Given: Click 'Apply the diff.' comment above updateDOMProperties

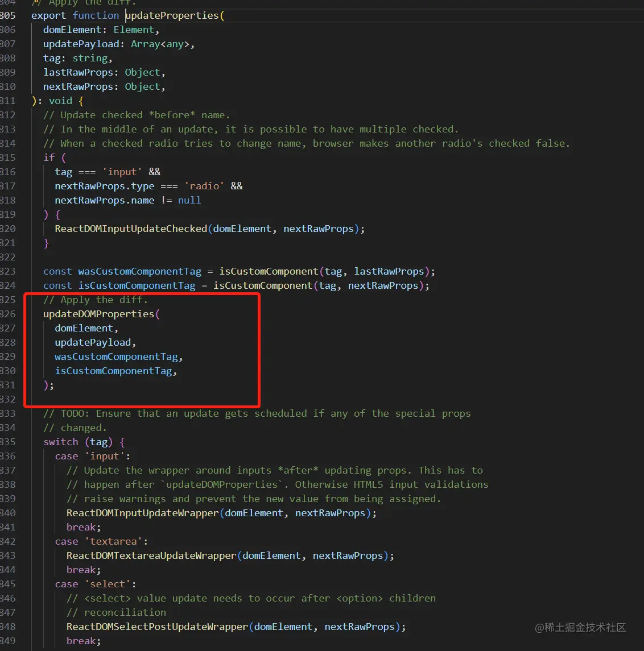Looking at the screenshot, I should pos(96,300).
